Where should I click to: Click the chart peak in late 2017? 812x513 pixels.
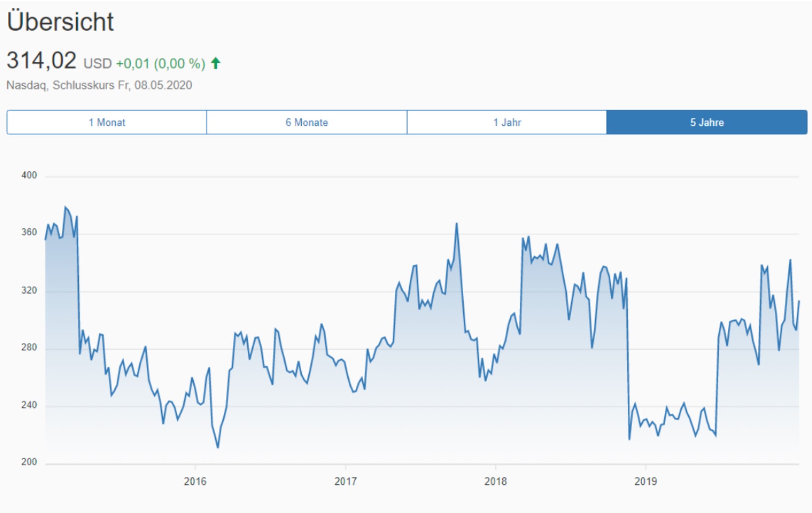tap(457, 223)
